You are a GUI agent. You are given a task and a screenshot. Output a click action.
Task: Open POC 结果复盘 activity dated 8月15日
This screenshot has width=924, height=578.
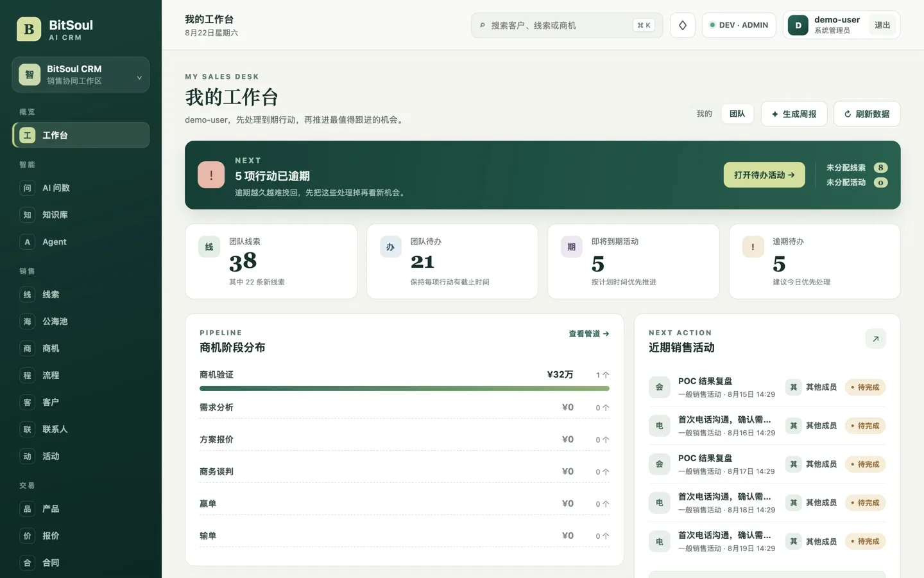coord(767,387)
